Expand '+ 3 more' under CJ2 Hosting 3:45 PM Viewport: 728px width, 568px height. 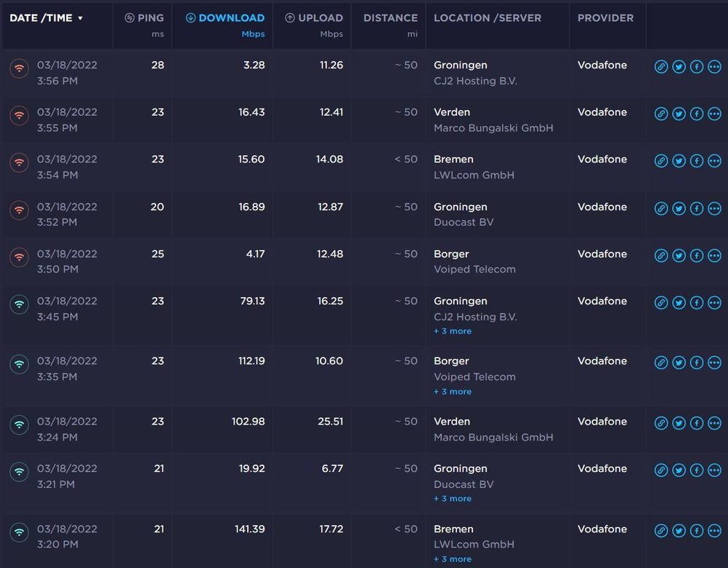click(453, 331)
